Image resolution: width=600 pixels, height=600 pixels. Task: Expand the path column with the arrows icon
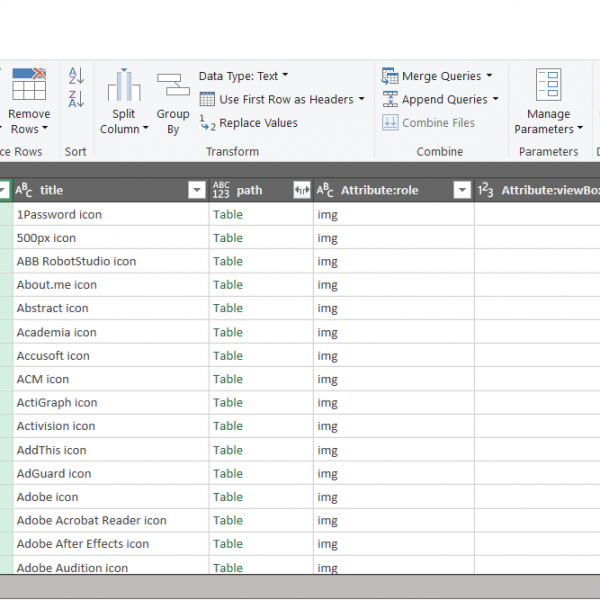point(302,190)
